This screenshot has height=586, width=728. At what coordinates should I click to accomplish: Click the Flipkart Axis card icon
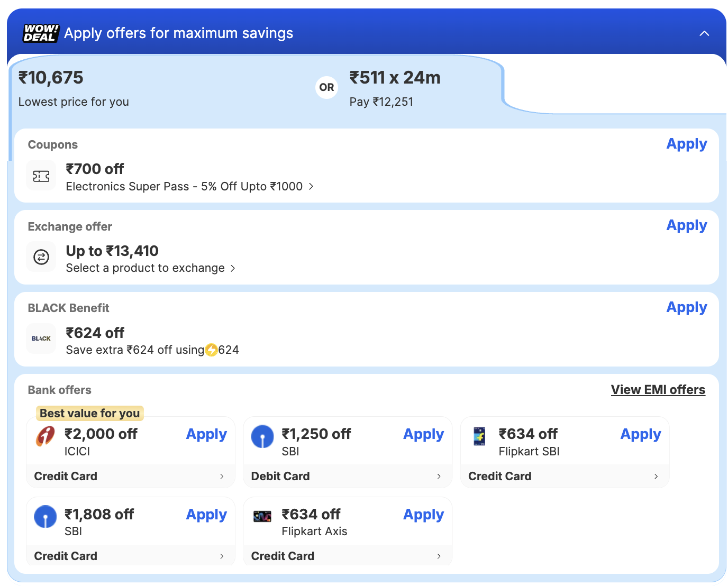[262, 517]
